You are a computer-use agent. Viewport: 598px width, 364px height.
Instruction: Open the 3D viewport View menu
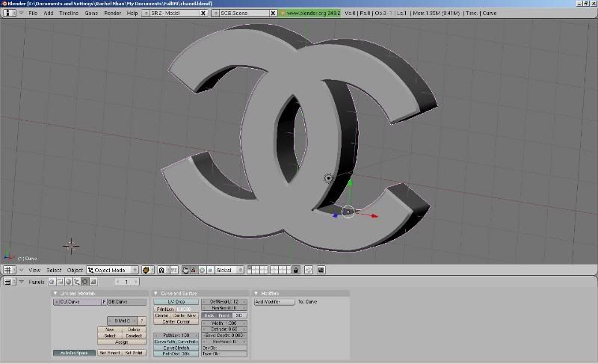[34, 270]
